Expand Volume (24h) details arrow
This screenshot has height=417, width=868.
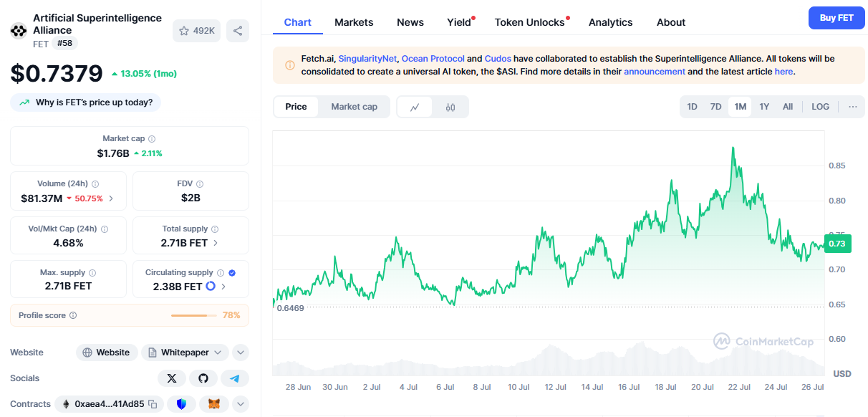coord(110,198)
